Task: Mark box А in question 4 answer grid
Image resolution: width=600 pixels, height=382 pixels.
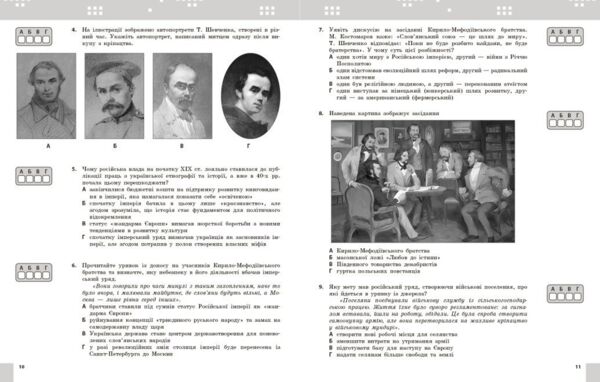Action: 22,39
